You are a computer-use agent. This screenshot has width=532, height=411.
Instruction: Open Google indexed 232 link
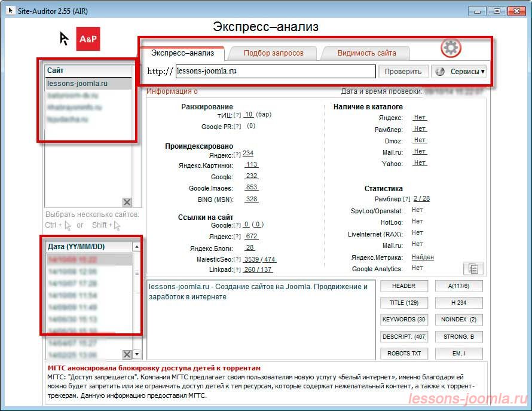pos(252,176)
